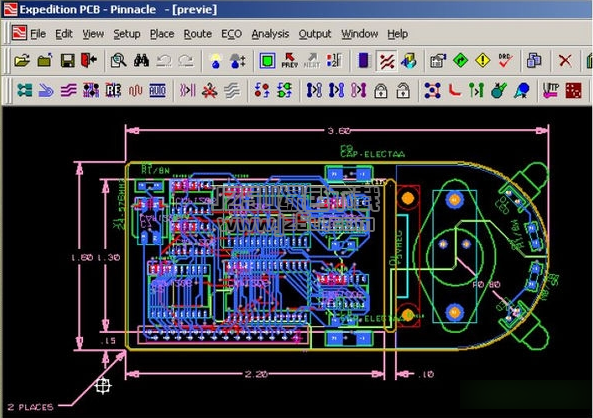This screenshot has width=593, height=418.
Task: Click the green gates swap icon
Action: pos(284,90)
